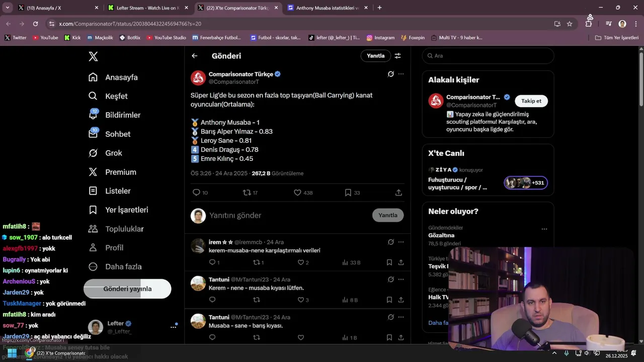Screen dimensions: 644x362
Task: Open Neler oluyor more options
Action: pyautogui.click(x=544, y=229)
